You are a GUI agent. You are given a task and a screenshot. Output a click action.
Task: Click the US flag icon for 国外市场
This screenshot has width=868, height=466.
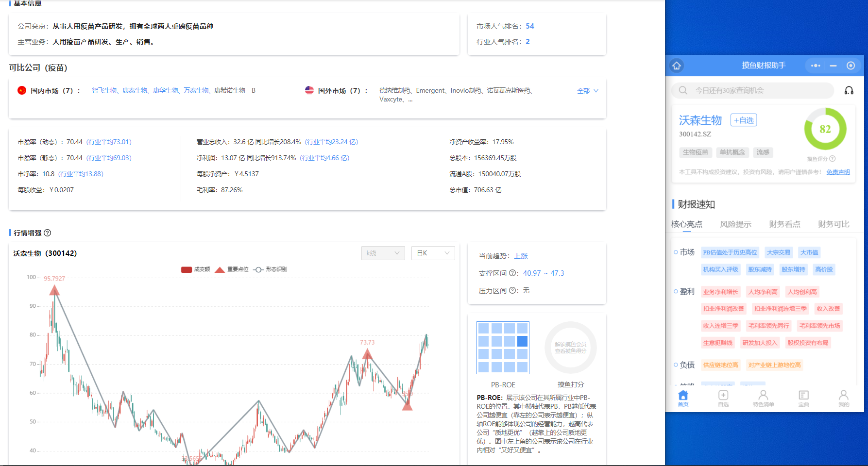309,90
